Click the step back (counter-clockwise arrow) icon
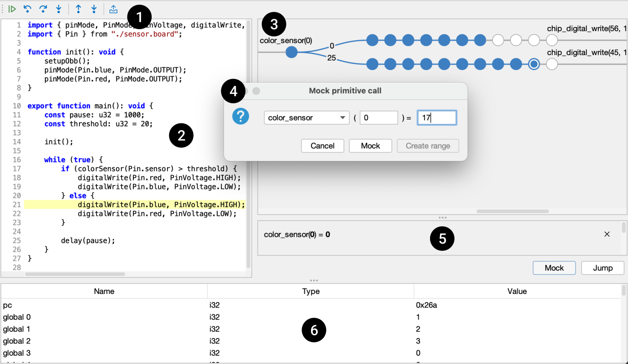 pyautogui.click(x=28, y=9)
